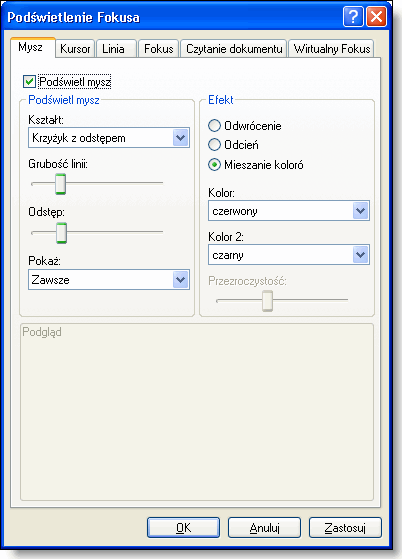Switch to the Fokus tab
The width and height of the screenshot is (402, 559).
[158, 49]
